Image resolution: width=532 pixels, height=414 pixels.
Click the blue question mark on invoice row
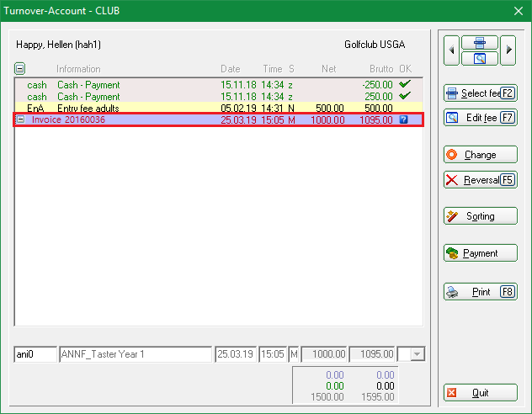tap(403, 119)
